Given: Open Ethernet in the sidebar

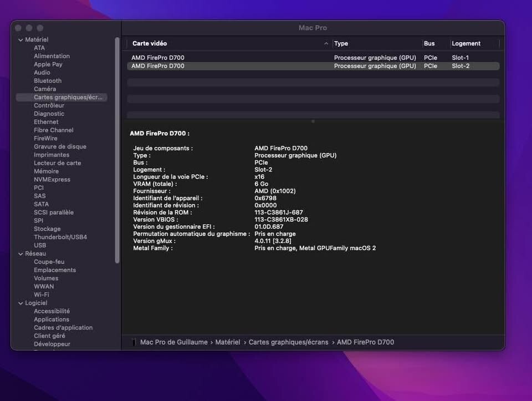Looking at the screenshot, I should 46,122.
